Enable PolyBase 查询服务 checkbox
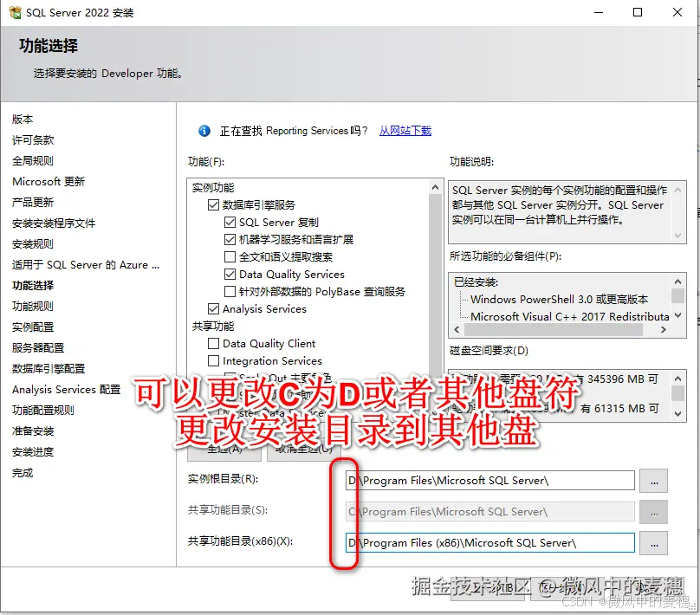 coord(230,291)
